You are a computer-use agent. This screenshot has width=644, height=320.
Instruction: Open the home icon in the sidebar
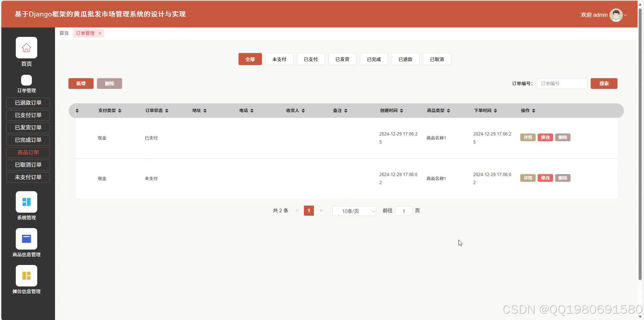pyautogui.click(x=26, y=48)
